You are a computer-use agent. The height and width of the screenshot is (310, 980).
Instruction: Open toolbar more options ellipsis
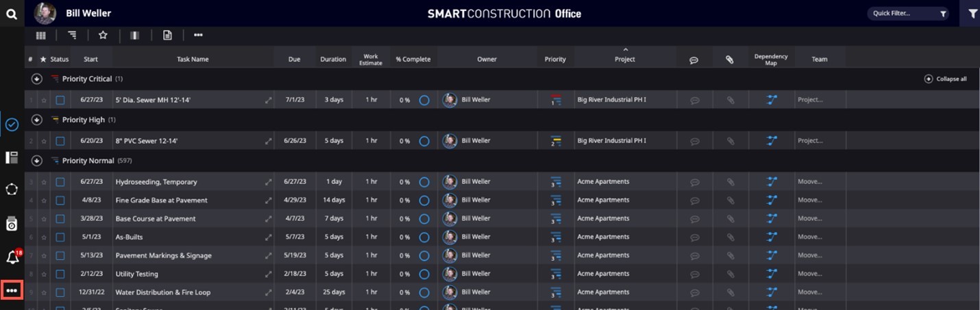click(198, 35)
